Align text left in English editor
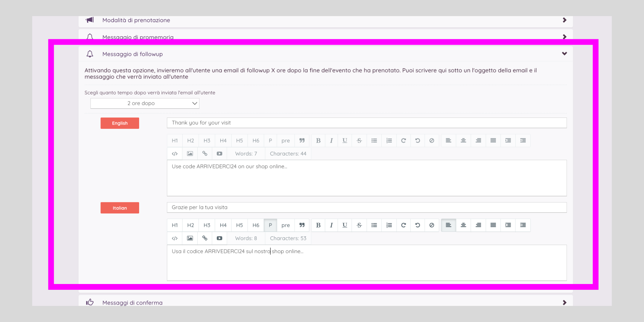 [x=449, y=140]
